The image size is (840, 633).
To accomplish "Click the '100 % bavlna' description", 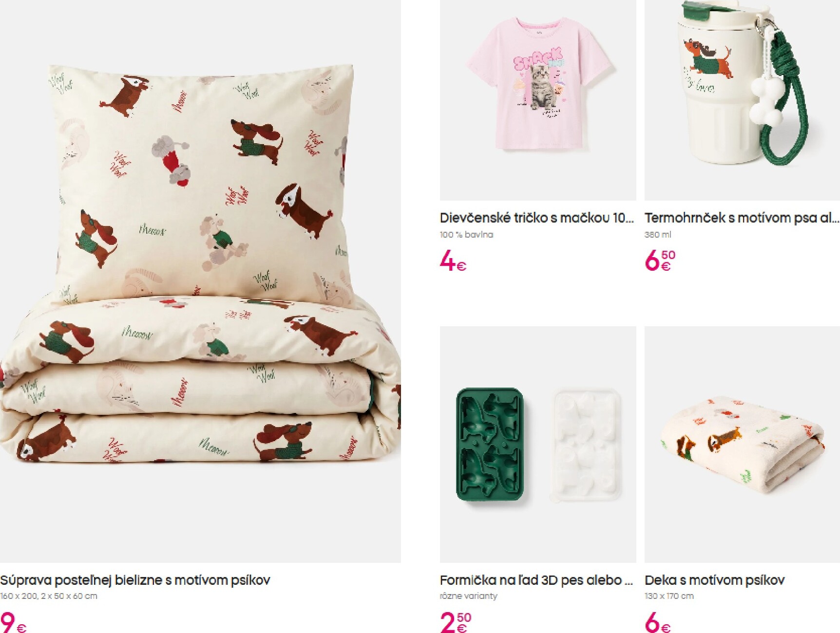I will [466, 235].
